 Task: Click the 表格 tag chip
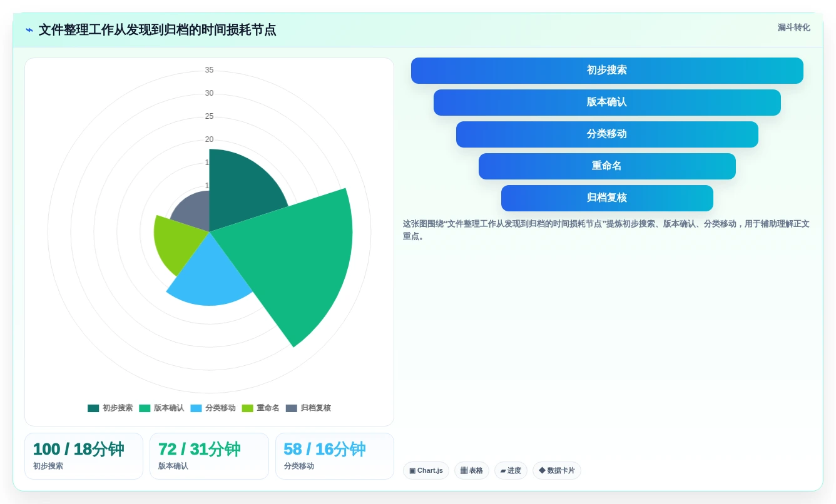tap(472, 471)
